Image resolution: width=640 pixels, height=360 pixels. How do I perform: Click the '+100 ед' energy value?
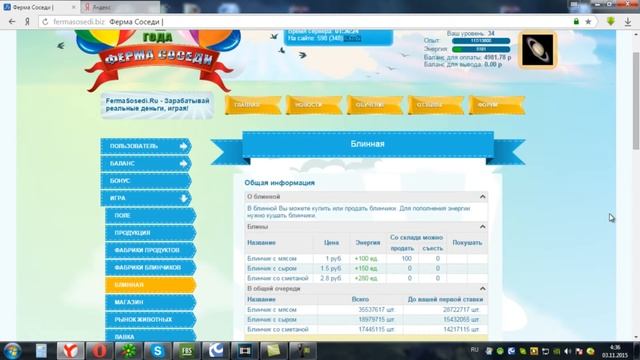[366, 259]
